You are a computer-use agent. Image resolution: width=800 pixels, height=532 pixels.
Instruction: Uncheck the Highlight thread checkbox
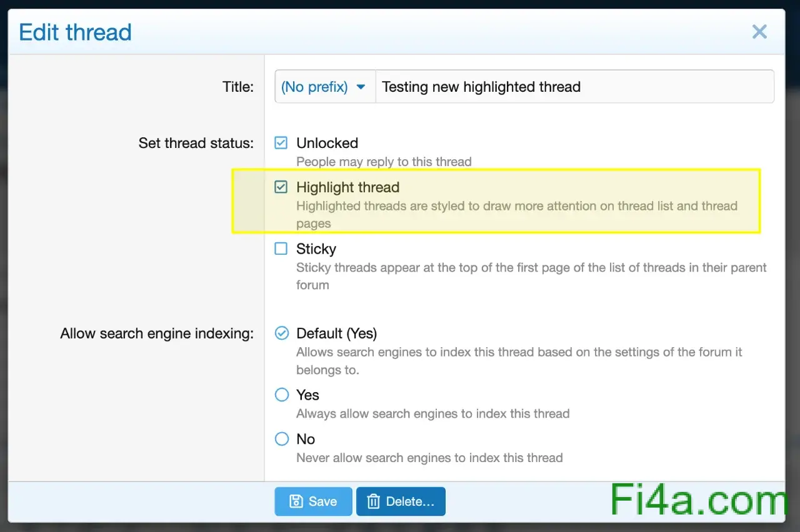coord(281,187)
